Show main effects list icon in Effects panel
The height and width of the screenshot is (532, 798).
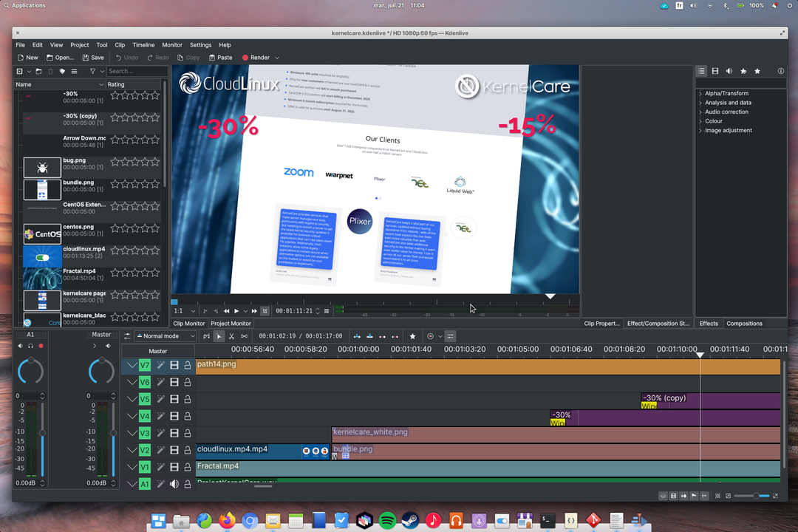pos(701,71)
